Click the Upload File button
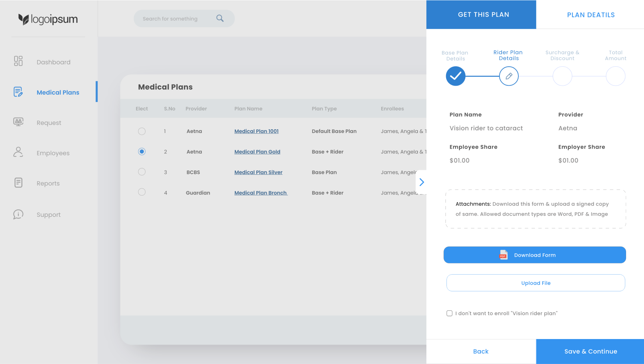The width and height of the screenshot is (644, 364). (536, 283)
